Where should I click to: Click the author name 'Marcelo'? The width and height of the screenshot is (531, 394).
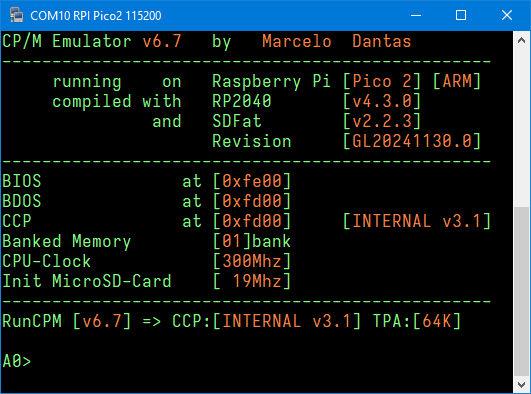[x=297, y=42]
